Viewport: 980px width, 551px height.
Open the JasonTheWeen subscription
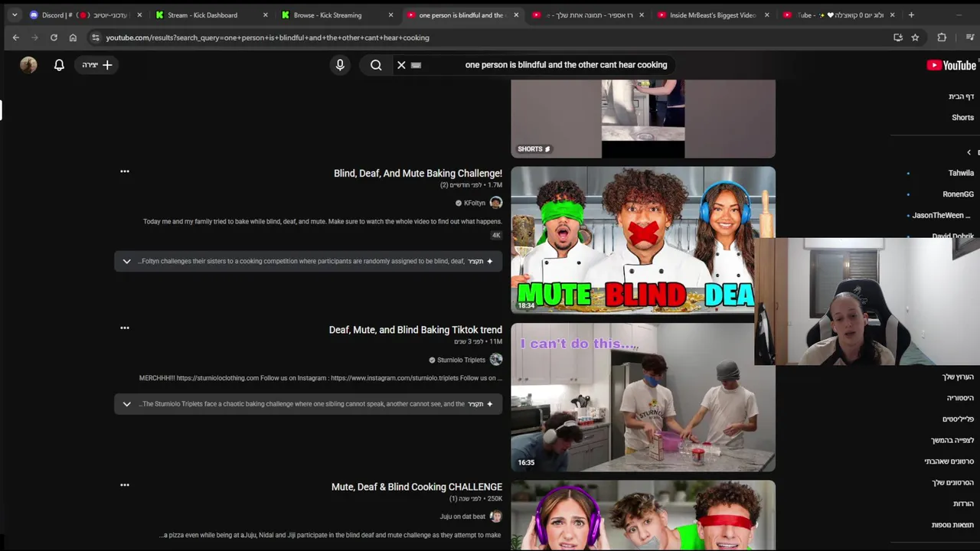pyautogui.click(x=941, y=216)
